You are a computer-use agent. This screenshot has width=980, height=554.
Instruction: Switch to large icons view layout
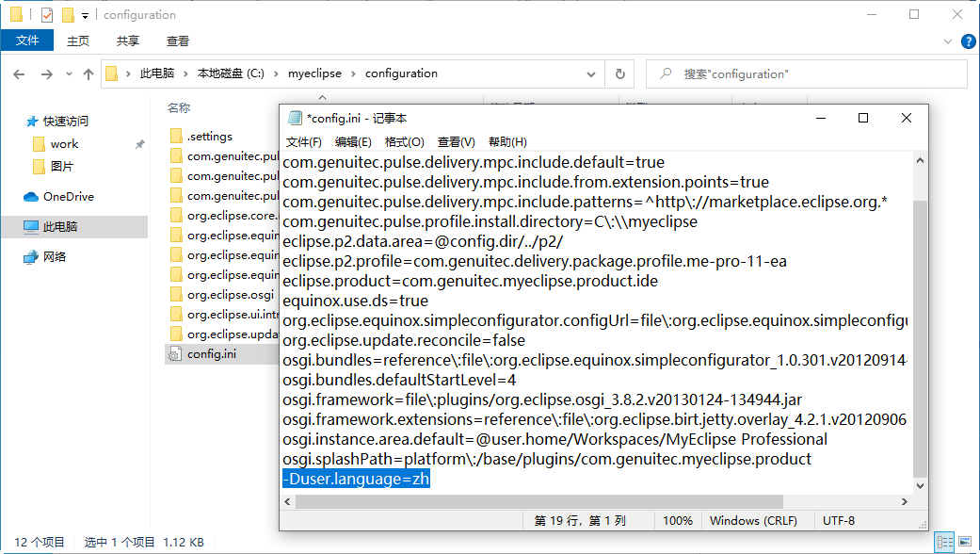pyautogui.click(x=965, y=542)
